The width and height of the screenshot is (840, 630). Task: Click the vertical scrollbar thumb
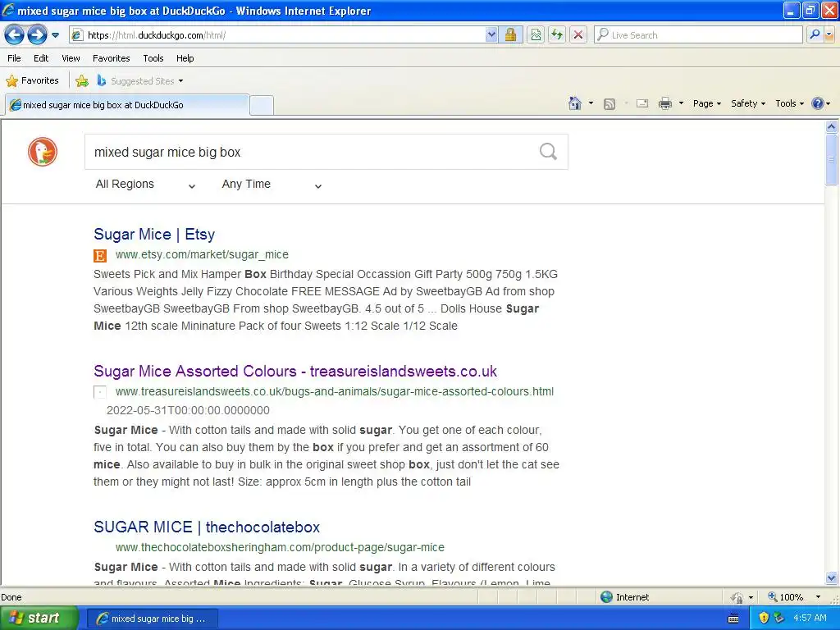point(832,159)
